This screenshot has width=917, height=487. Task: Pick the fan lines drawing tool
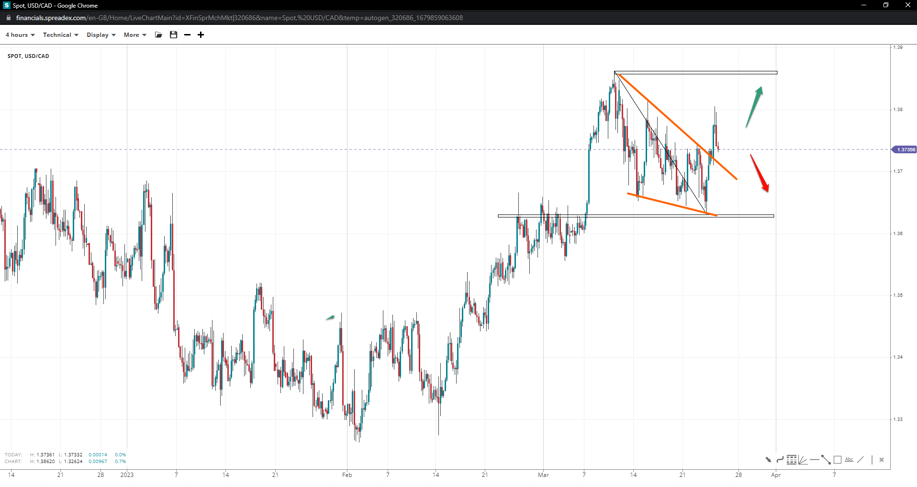[803, 460]
